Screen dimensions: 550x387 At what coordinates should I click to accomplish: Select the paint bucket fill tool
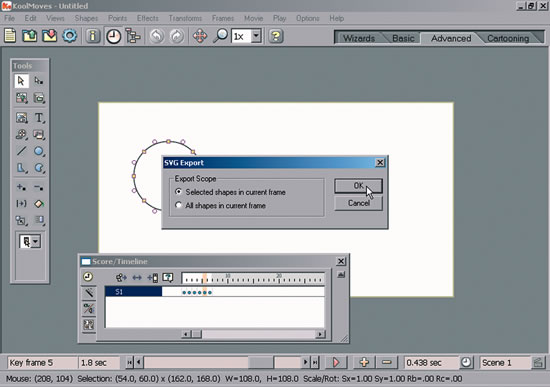click(x=39, y=204)
